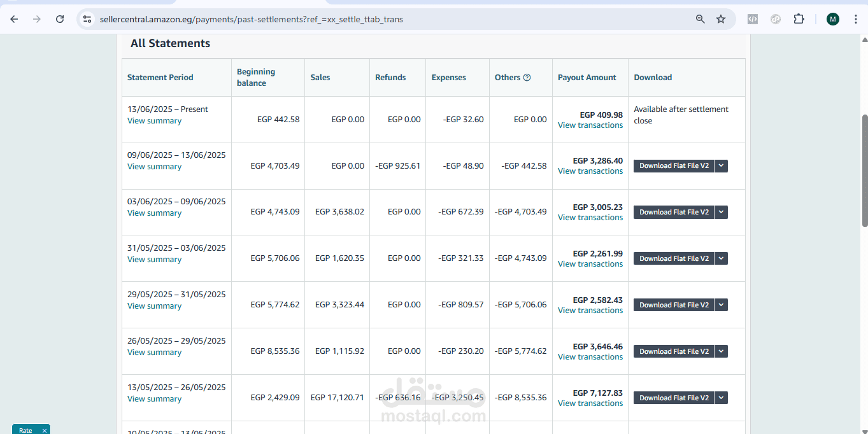The image size is (868, 434).
Task: Select the -EGP 672.39 expenses value
Action: pyautogui.click(x=461, y=212)
